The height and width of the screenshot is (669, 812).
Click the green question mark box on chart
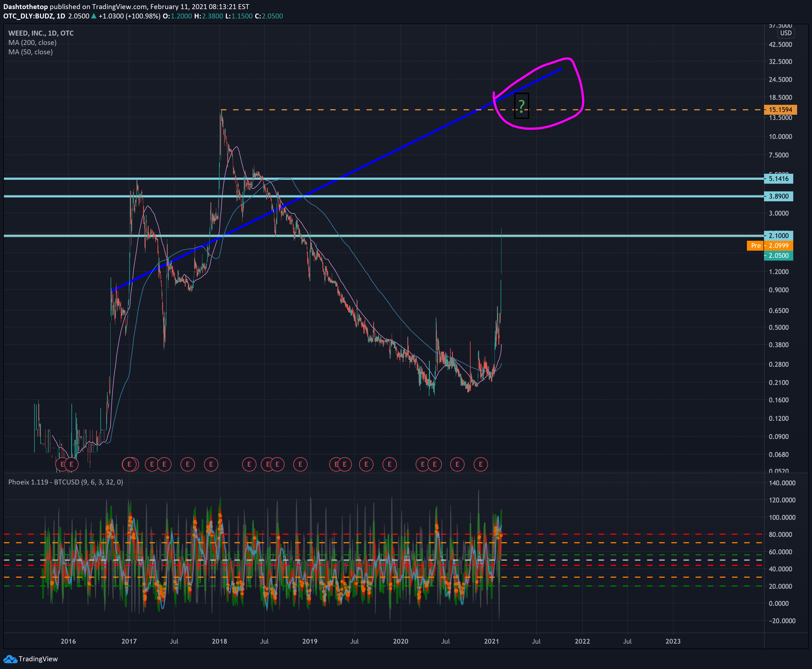521,106
